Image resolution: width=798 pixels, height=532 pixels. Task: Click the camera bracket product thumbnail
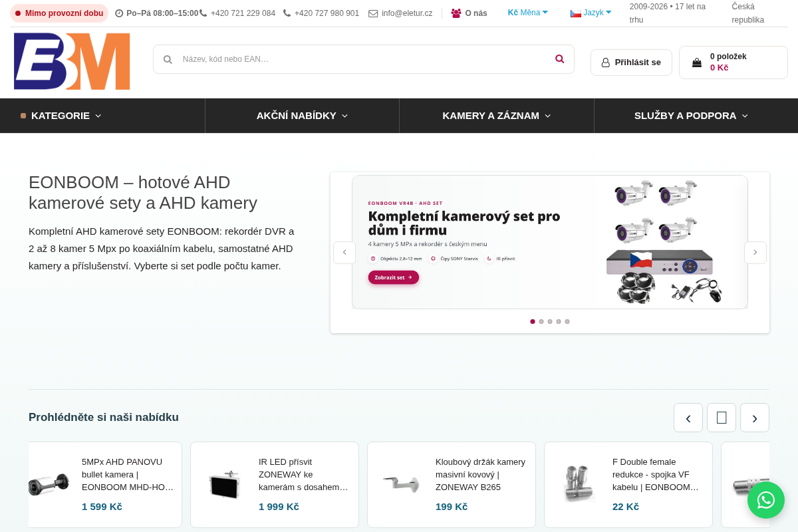pyautogui.click(x=401, y=484)
